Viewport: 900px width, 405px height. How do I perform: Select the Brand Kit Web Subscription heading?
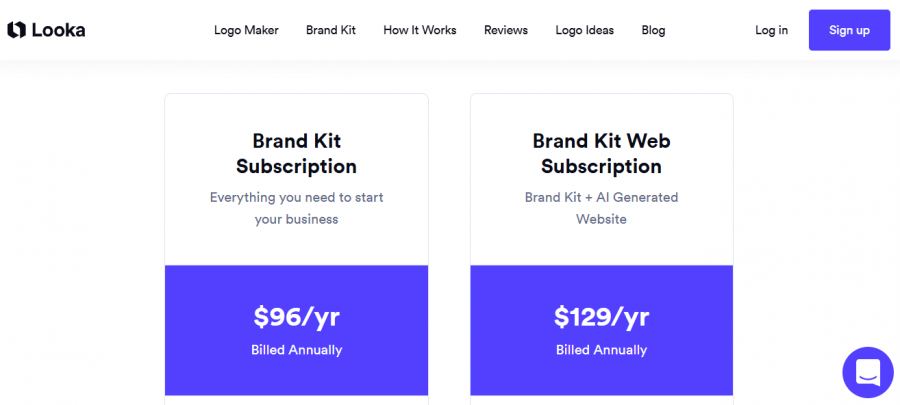(x=601, y=153)
